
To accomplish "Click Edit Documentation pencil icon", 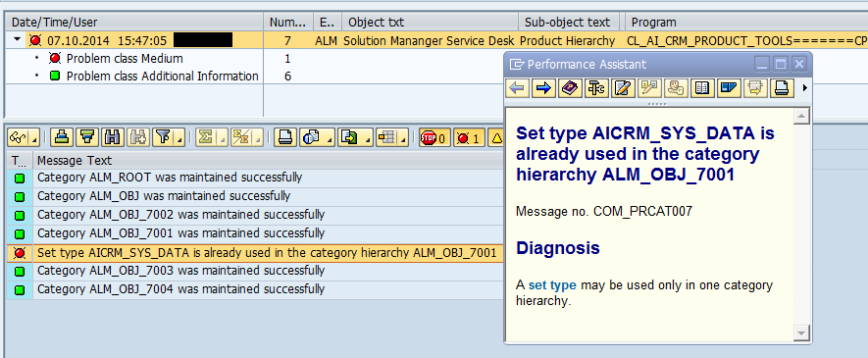I will tap(623, 88).
